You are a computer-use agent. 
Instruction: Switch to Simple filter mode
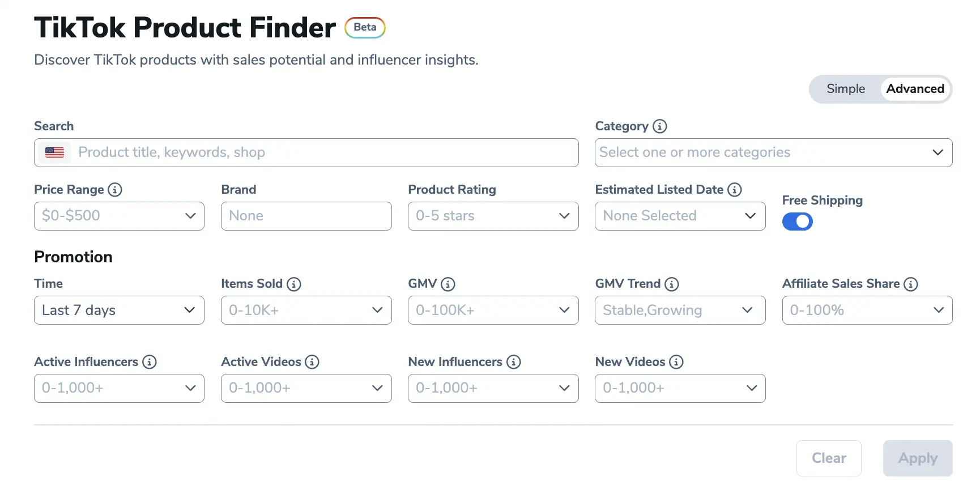pyautogui.click(x=845, y=89)
